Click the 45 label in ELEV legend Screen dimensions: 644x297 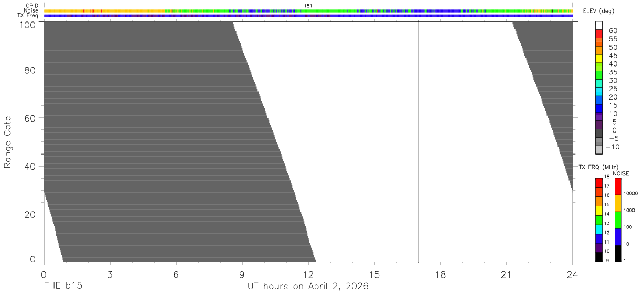(613, 56)
